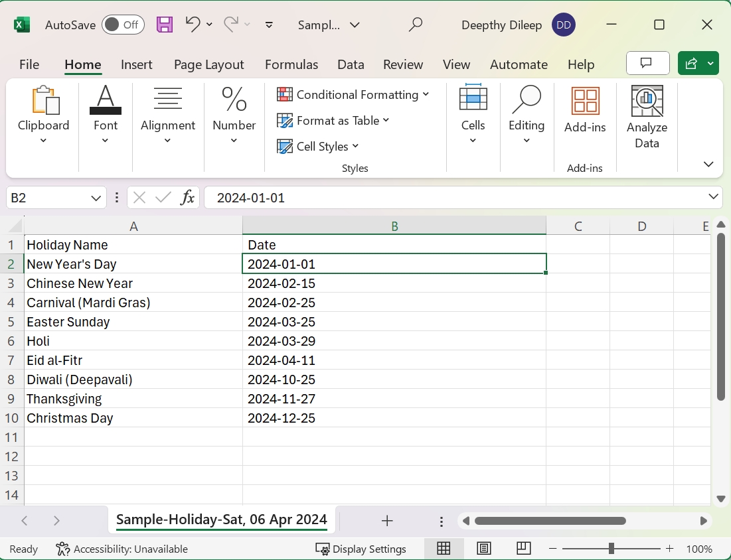Image resolution: width=731 pixels, height=560 pixels.
Task: Click Accessibility: Unavailable status button
Action: coord(122,549)
